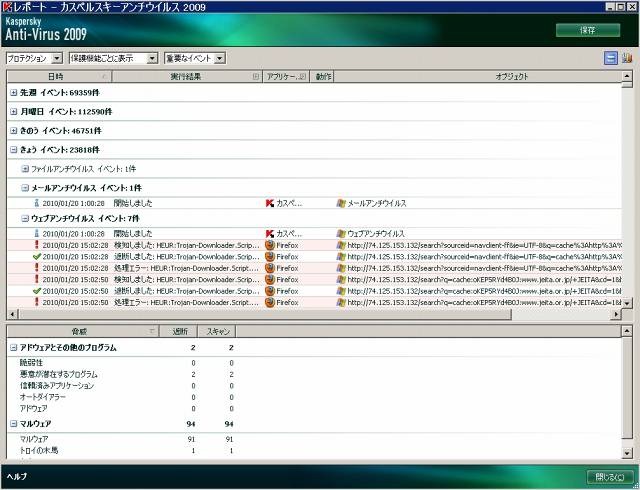
Task: Sort by the 実行結果 column header
Action: [x=187, y=76]
